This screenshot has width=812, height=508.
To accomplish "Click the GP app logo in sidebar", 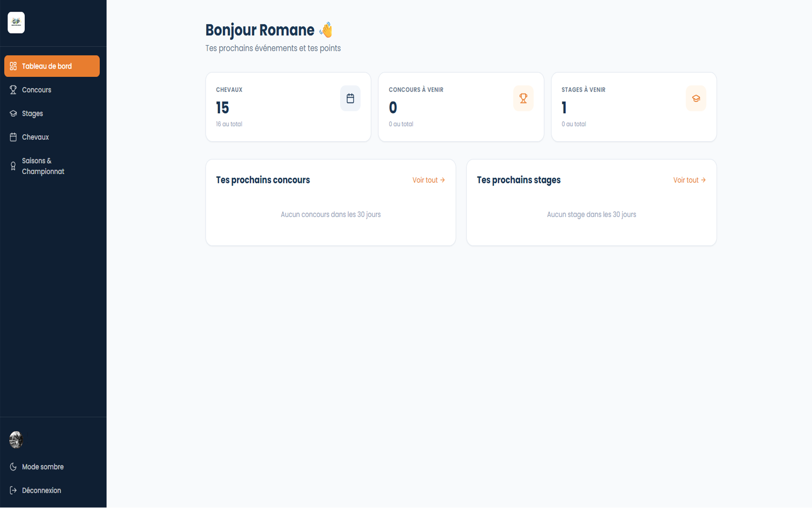I will point(16,22).
